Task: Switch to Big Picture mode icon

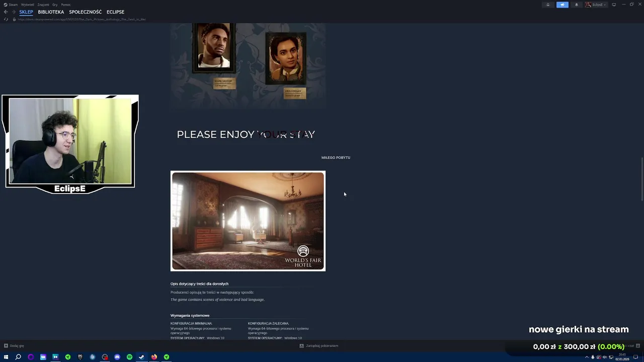Action: (x=613, y=5)
